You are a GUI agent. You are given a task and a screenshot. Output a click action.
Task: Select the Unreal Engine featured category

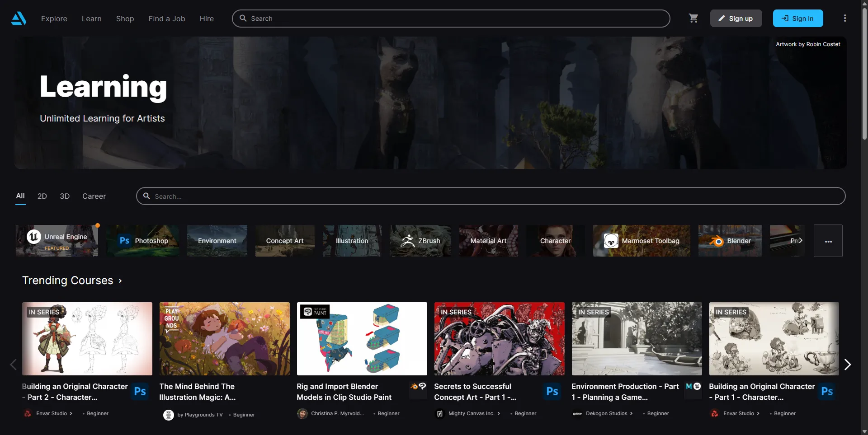tap(57, 241)
